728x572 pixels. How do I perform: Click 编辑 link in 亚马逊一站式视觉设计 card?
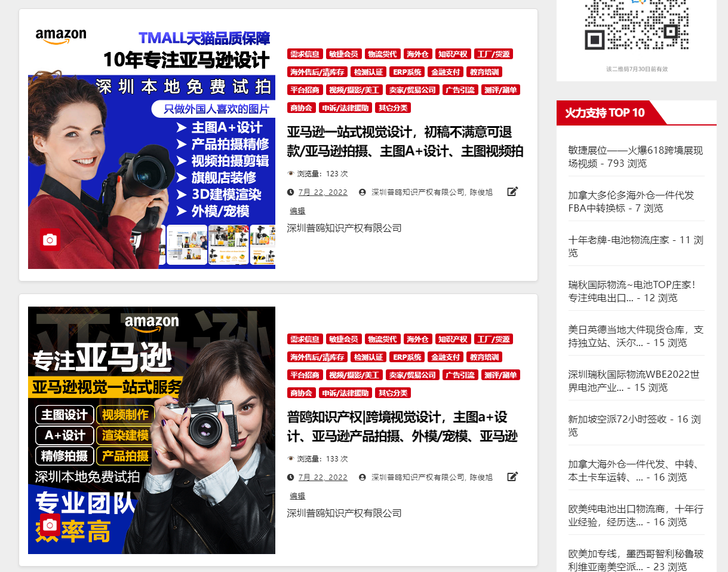click(297, 211)
